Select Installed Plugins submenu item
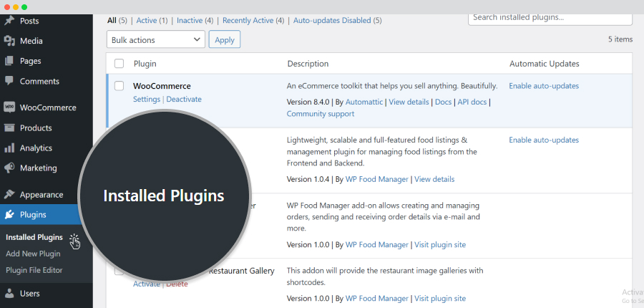Viewport: 644px width, 308px height. [x=34, y=237]
